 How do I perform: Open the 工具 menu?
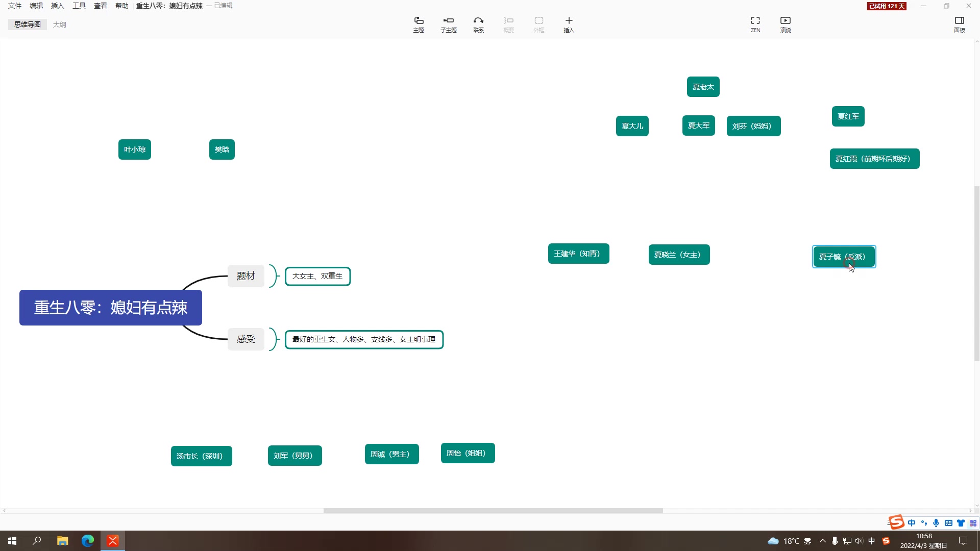click(79, 6)
